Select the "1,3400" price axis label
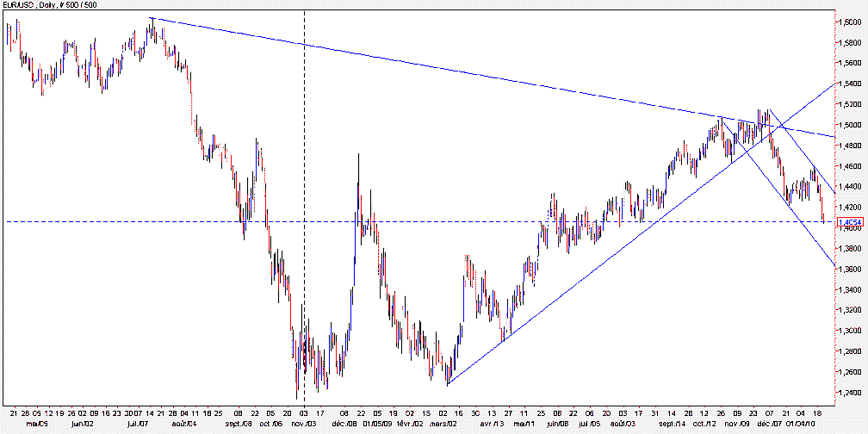This screenshot has width=868, height=434. [850, 290]
